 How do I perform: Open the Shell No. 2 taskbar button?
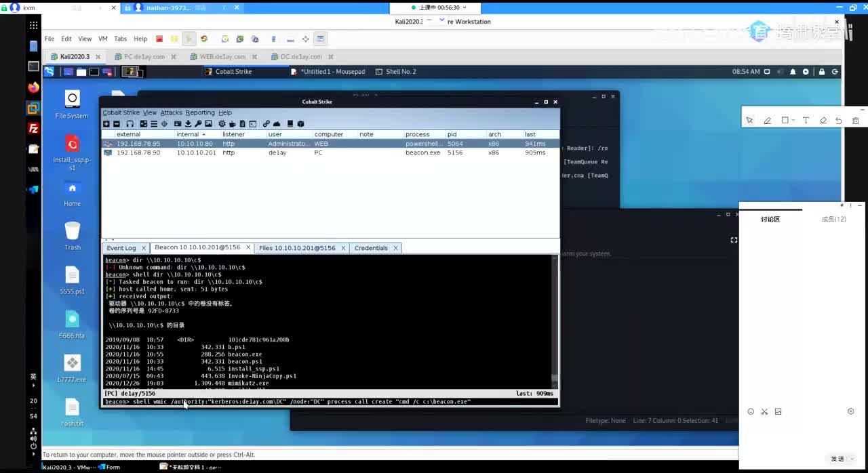pos(396,72)
